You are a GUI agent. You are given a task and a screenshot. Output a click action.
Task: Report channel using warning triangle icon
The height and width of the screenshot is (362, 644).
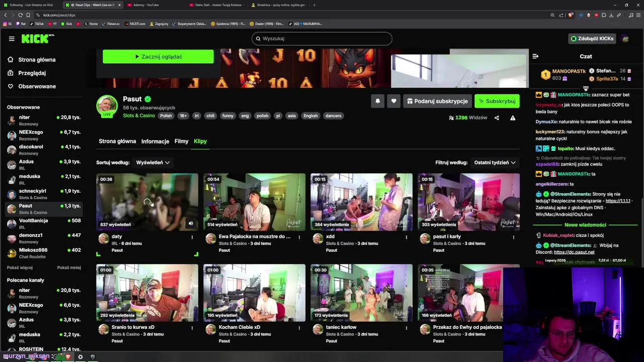(x=513, y=118)
